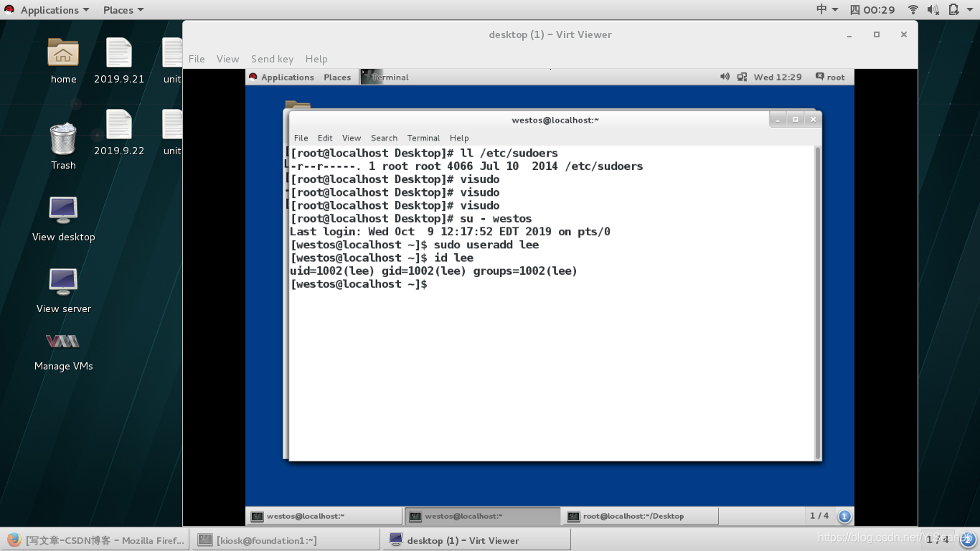
Task: Close the westos@localhost terminal window
Action: point(813,119)
